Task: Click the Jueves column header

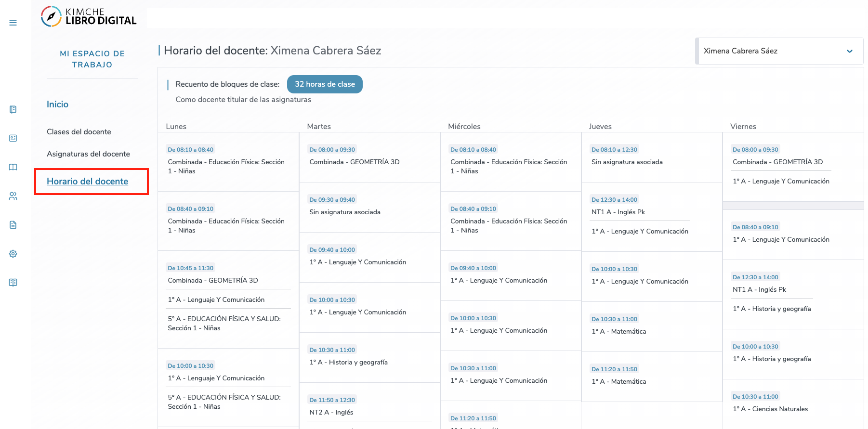Action: [600, 127]
